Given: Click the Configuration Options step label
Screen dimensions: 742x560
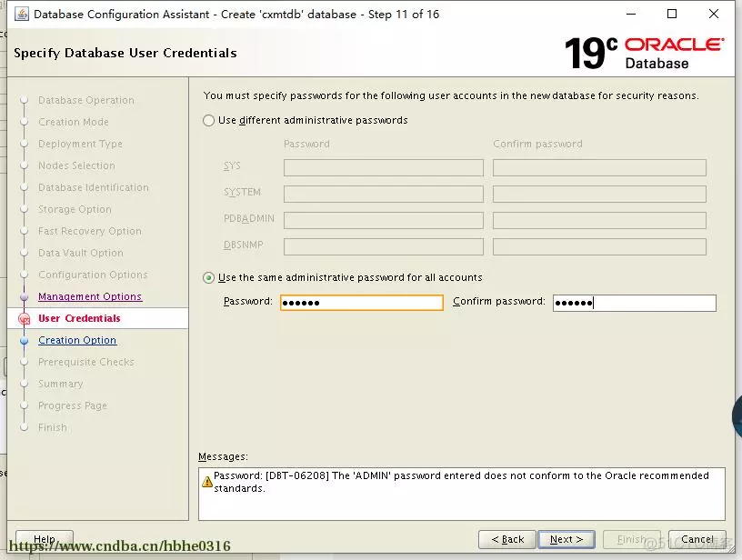Looking at the screenshot, I should (x=93, y=275).
